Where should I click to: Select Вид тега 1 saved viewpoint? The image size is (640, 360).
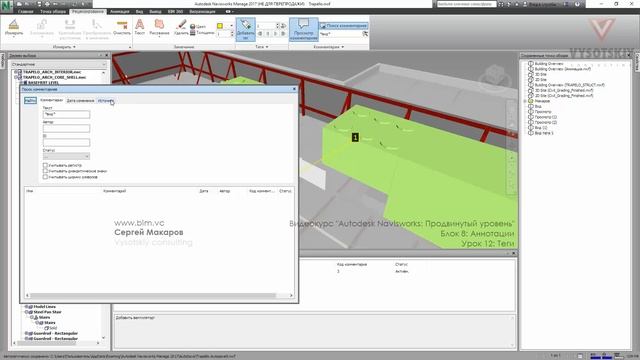pyautogui.click(x=544, y=133)
